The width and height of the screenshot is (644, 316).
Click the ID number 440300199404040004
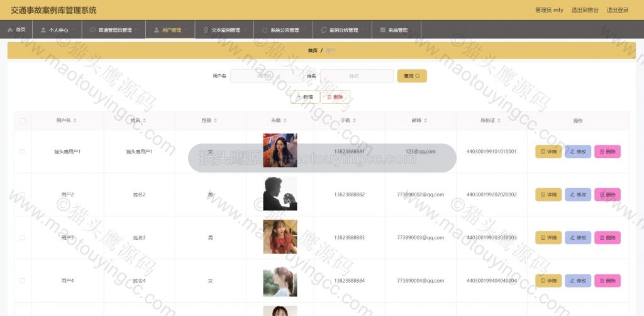[x=492, y=281]
